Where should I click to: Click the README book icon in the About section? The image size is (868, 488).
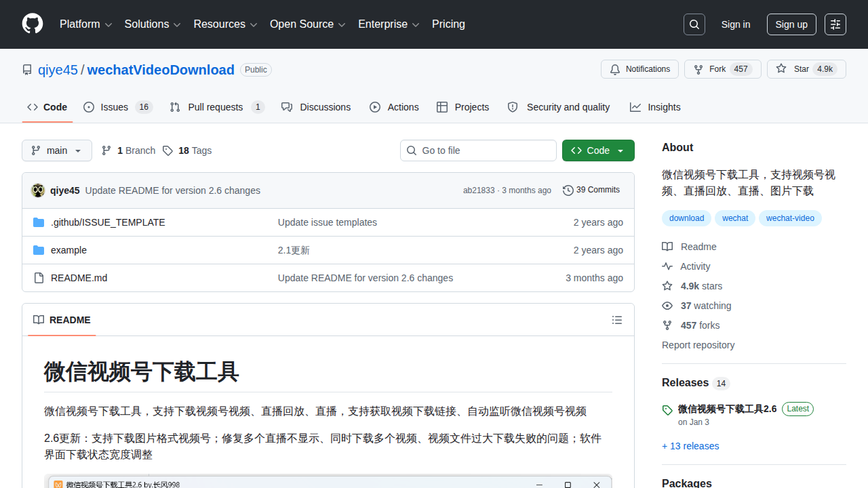(667, 247)
